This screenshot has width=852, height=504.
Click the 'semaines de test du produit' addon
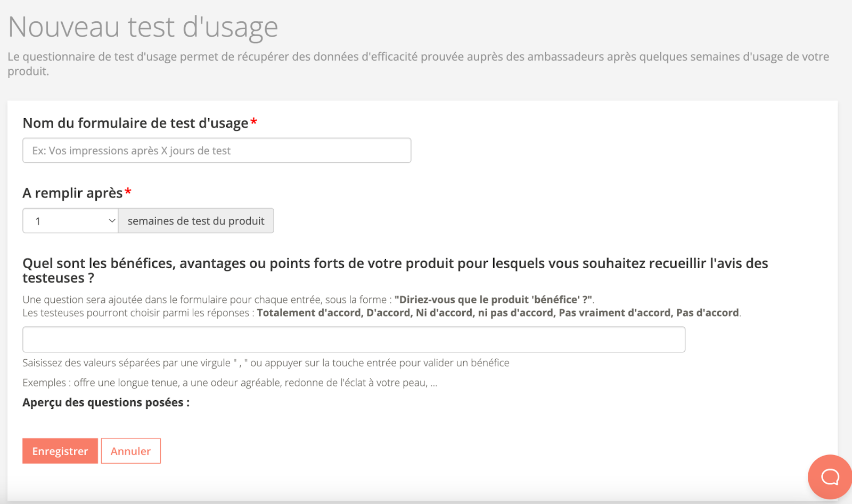click(196, 221)
